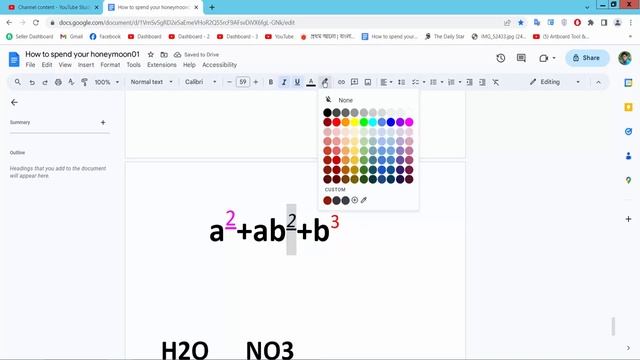Toggle Underline formatting

click(x=297, y=82)
